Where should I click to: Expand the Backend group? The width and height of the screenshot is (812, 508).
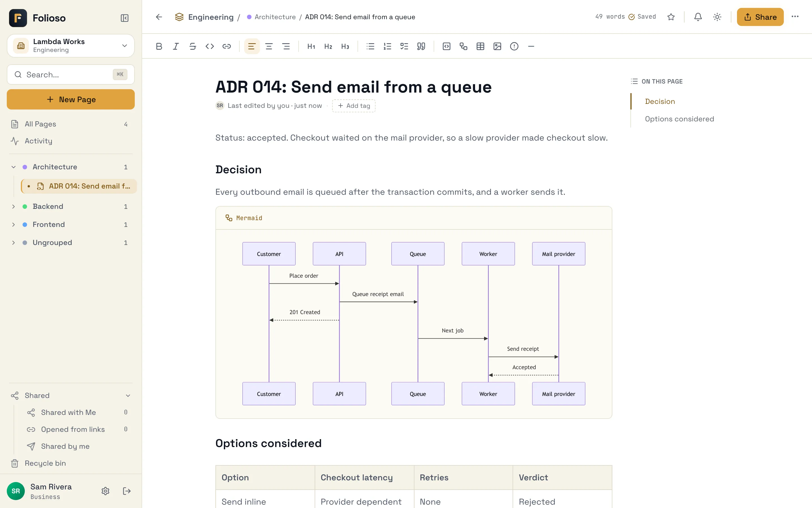(x=14, y=207)
